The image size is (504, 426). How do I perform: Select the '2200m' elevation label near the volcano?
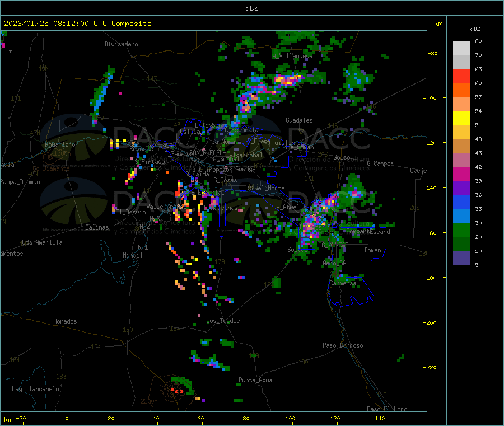[x=149, y=401]
